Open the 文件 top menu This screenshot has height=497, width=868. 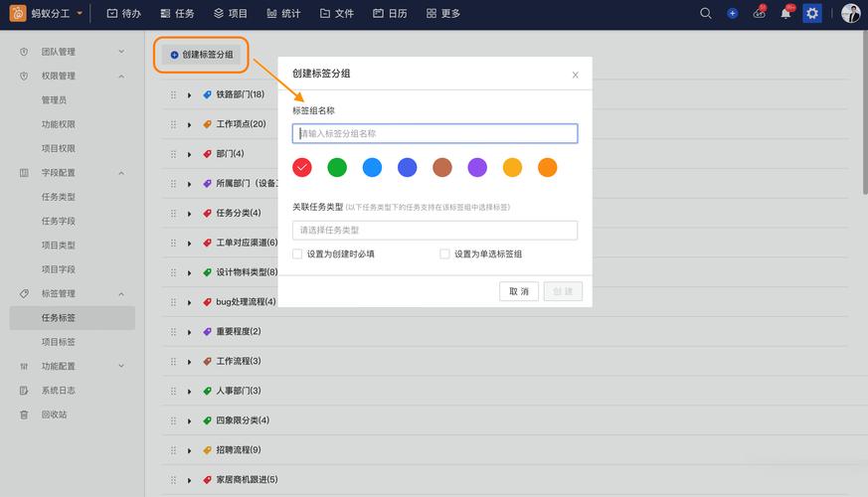337,13
